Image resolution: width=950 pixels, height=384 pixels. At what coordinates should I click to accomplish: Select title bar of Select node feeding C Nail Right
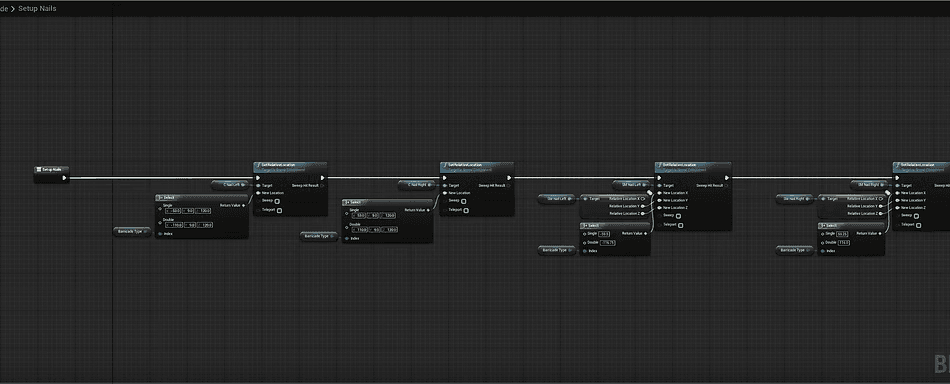pos(388,202)
